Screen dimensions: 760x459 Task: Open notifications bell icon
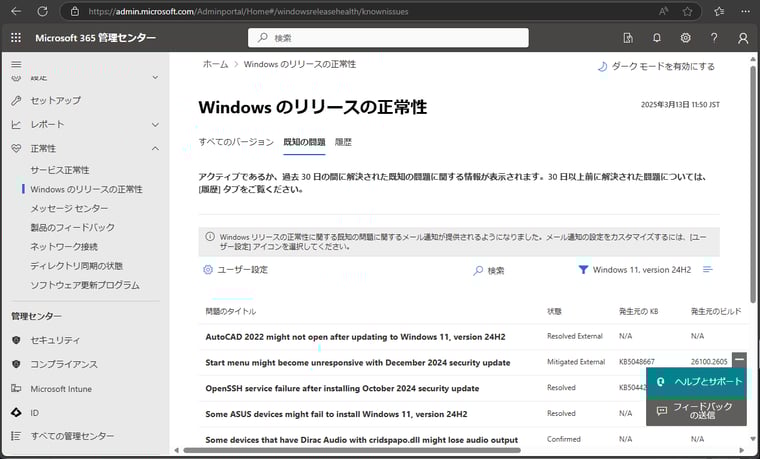click(657, 38)
